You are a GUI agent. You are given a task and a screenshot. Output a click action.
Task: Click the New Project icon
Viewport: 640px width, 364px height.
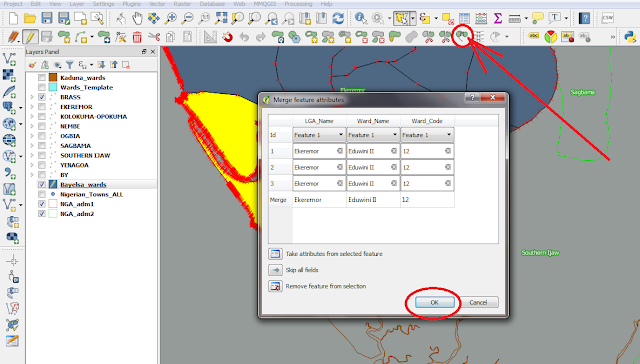[x=13, y=18]
